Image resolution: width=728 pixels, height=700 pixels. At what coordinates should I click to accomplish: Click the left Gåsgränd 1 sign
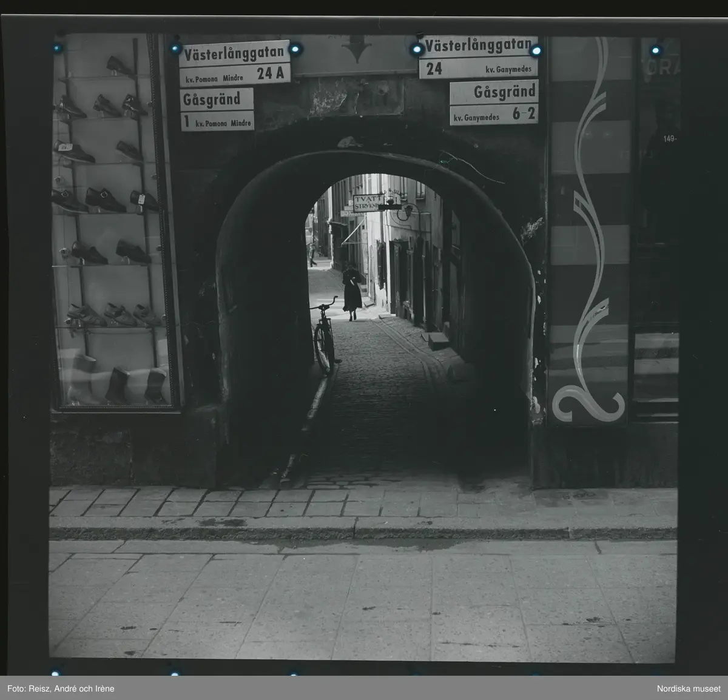(217, 110)
